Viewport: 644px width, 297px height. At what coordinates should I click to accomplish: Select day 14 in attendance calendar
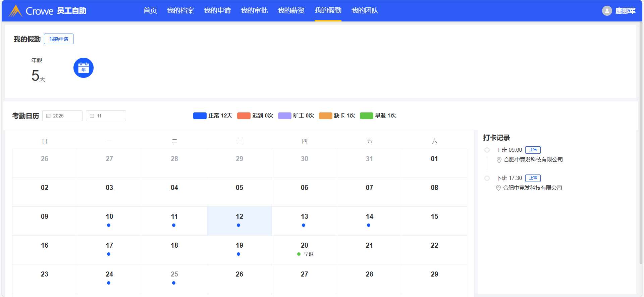tap(369, 220)
